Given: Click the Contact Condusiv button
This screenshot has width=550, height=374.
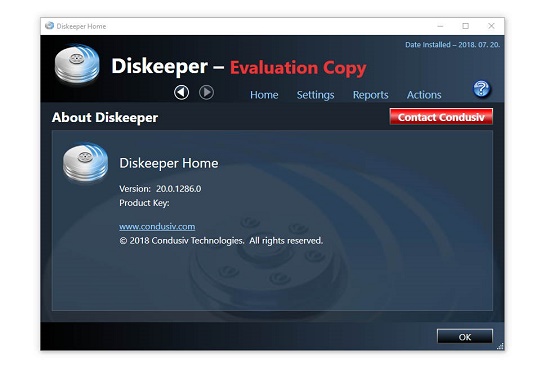Looking at the screenshot, I should tap(441, 117).
